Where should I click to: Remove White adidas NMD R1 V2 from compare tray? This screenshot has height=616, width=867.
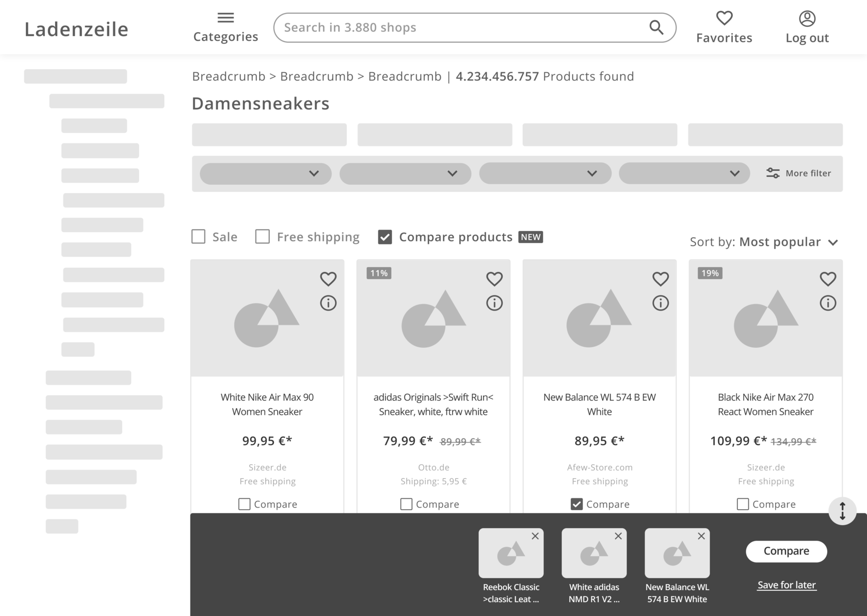pos(618,536)
